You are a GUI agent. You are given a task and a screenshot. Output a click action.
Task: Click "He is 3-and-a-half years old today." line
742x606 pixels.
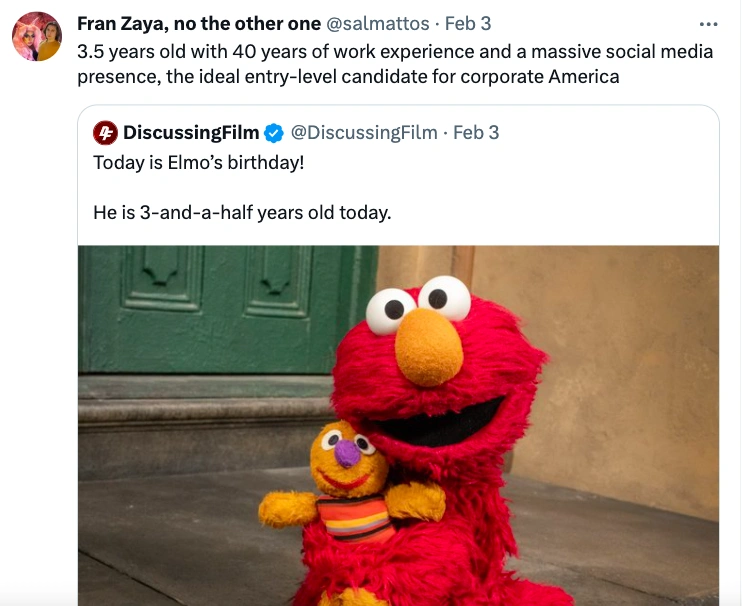click(x=242, y=212)
